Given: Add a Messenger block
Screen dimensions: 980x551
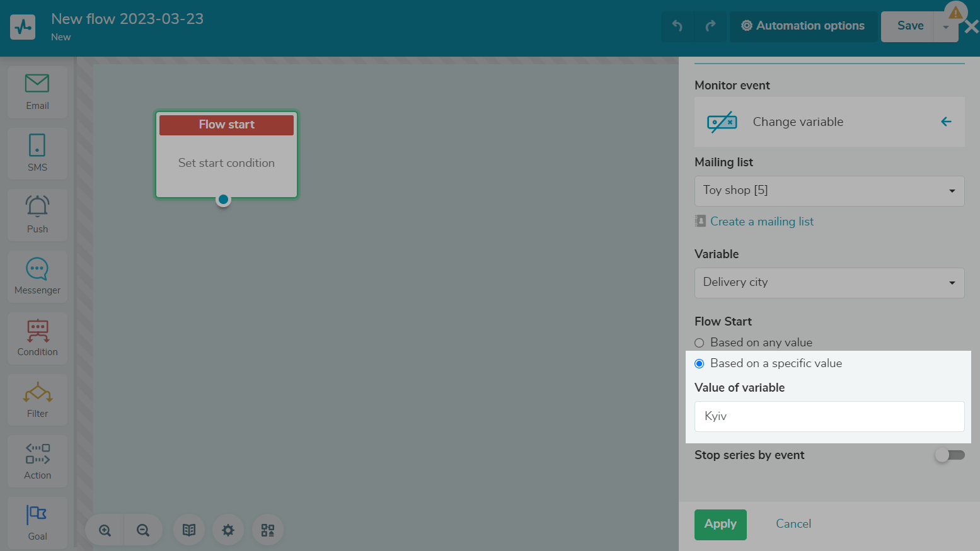Looking at the screenshot, I should click(x=37, y=276).
